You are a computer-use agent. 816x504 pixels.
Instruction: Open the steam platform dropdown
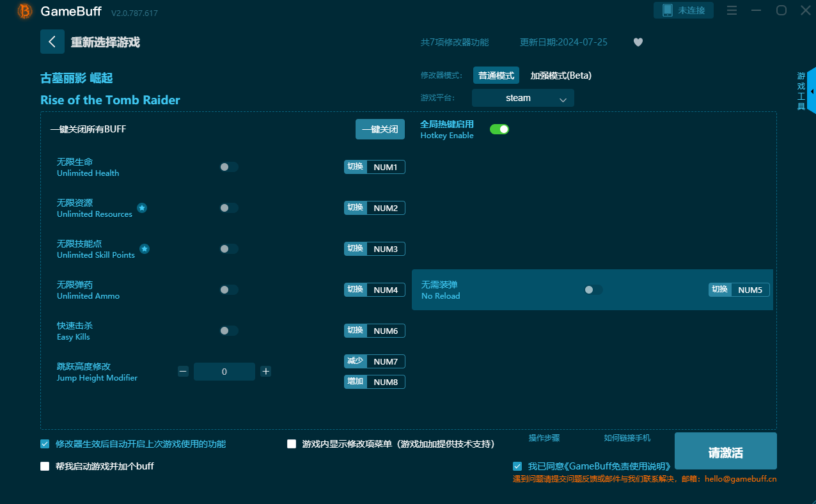click(x=523, y=98)
